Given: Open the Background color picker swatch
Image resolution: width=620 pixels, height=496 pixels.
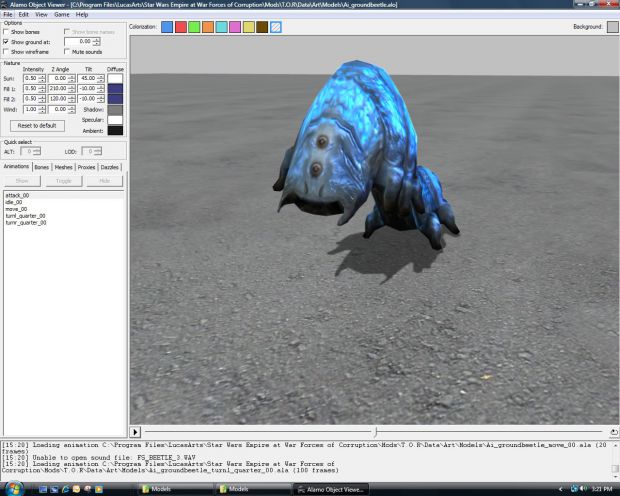Looking at the screenshot, I should pyautogui.click(x=612, y=27).
